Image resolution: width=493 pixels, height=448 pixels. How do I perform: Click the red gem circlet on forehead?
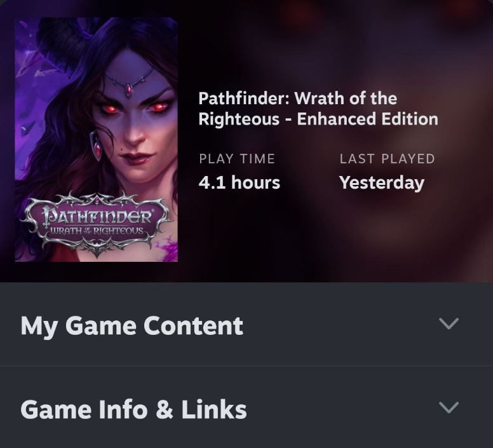[128, 89]
